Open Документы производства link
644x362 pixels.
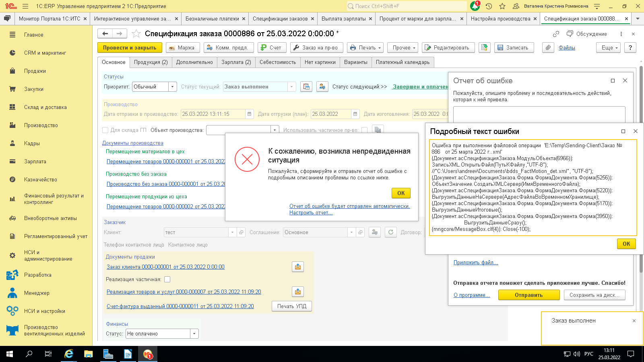click(x=133, y=143)
